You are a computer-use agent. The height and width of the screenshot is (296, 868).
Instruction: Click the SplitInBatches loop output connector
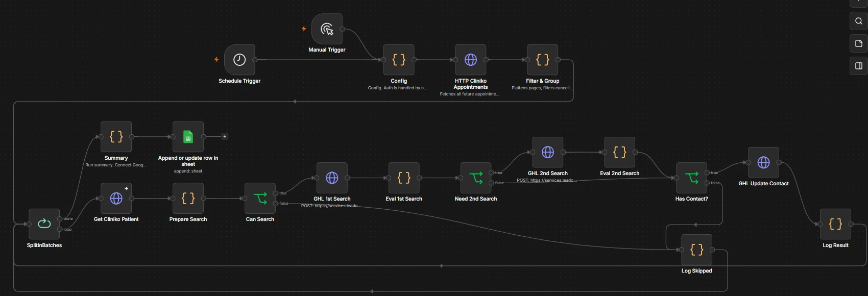coord(60,229)
